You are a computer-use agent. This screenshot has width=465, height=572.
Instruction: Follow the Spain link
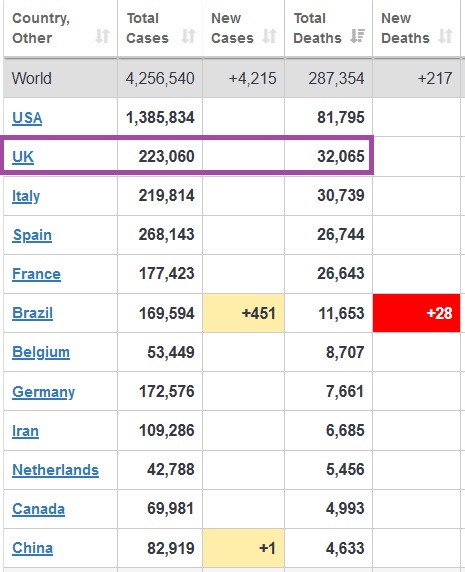point(32,235)
